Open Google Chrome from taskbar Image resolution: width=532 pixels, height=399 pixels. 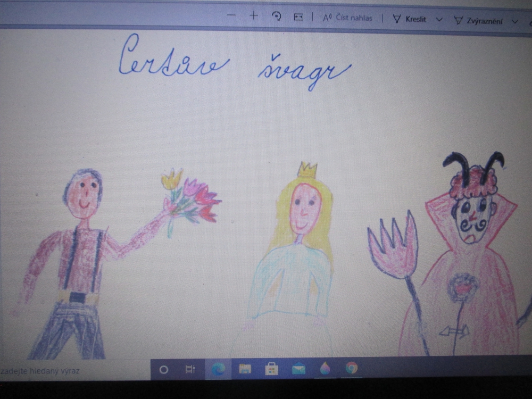(352, 368)
